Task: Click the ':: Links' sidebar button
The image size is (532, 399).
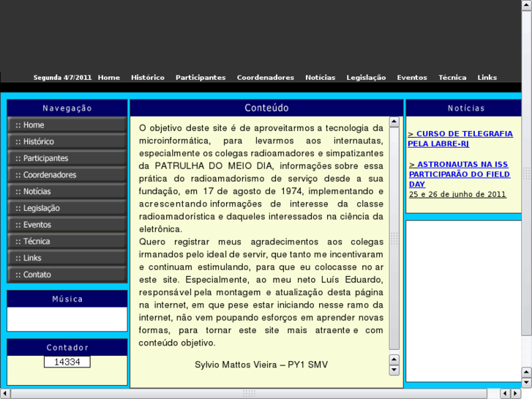Action: (x=67, y=258)
